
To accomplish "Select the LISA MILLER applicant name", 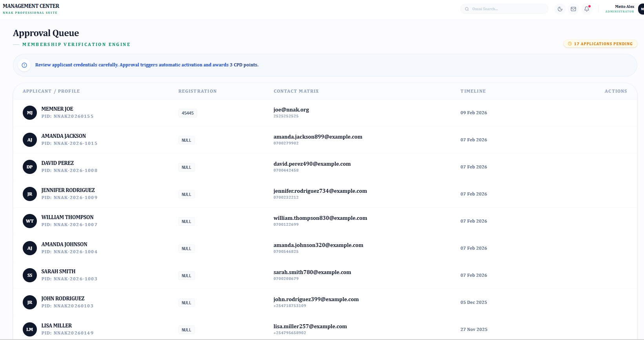I will coord(57,326).
